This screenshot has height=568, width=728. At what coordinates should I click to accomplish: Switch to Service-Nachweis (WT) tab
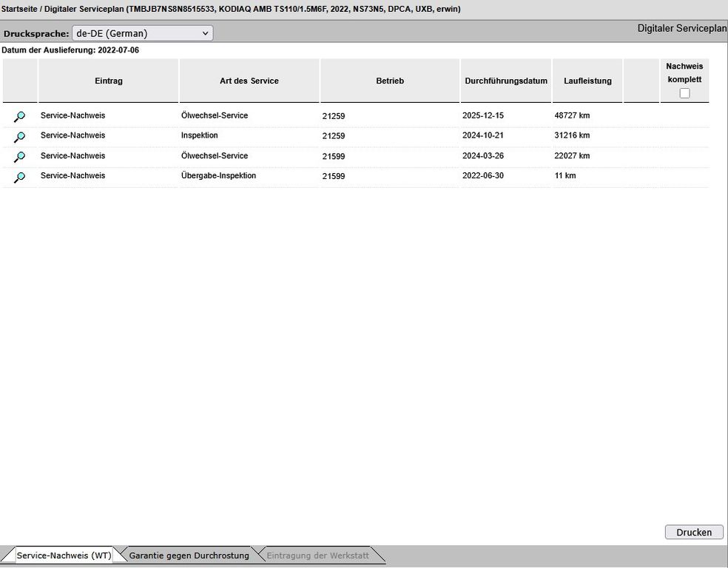(x=64, y=555)
